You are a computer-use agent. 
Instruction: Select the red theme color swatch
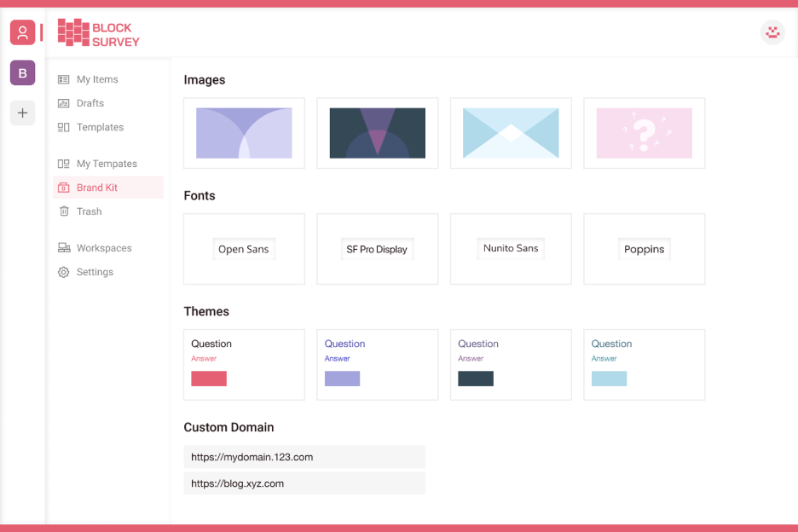click(209, 379)
